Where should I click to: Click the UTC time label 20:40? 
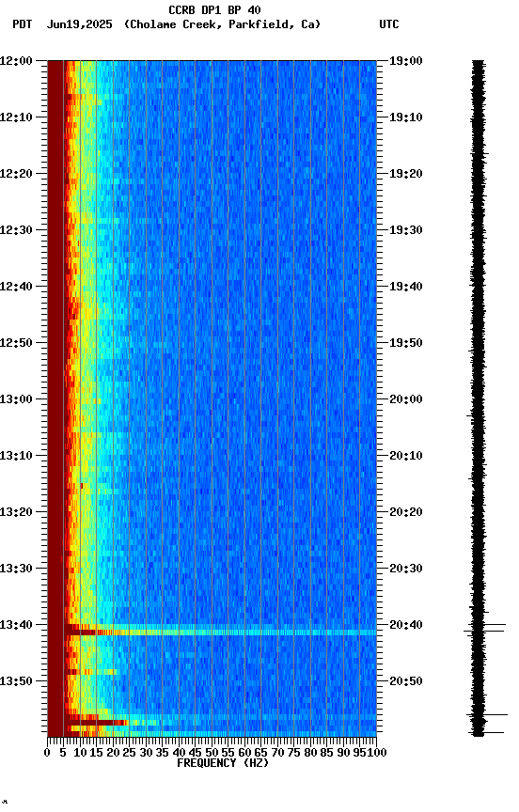point(406,625)
